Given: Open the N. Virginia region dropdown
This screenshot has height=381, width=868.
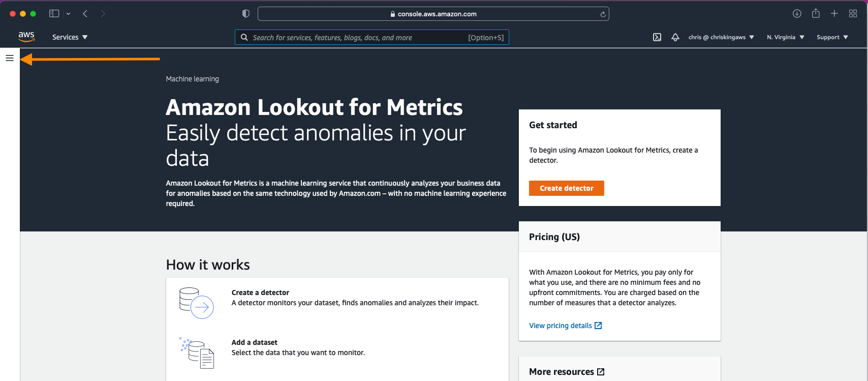Looking at the screenshot, I should (786, 37).
